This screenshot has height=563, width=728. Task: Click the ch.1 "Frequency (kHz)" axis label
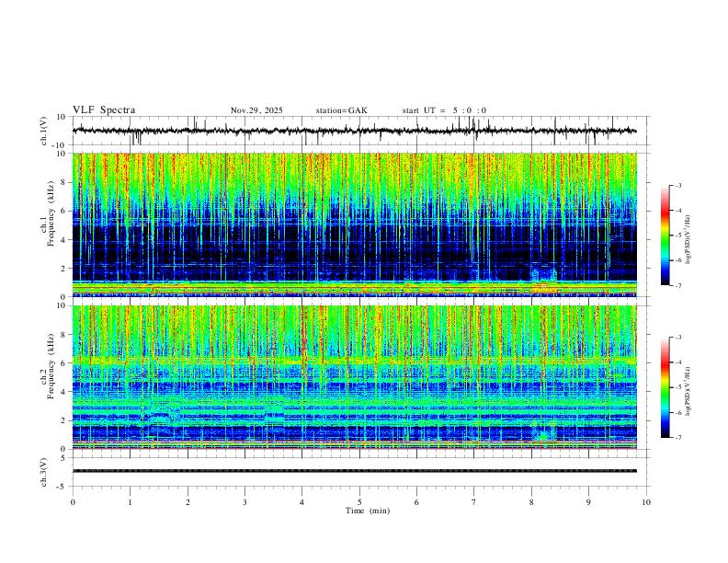[x=51, y=213]
